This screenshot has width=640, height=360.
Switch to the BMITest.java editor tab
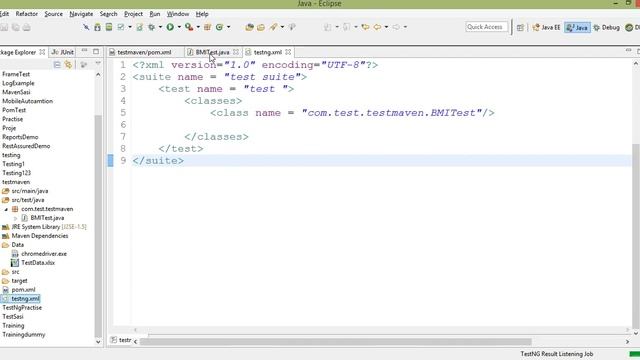[x=212, y=52]
